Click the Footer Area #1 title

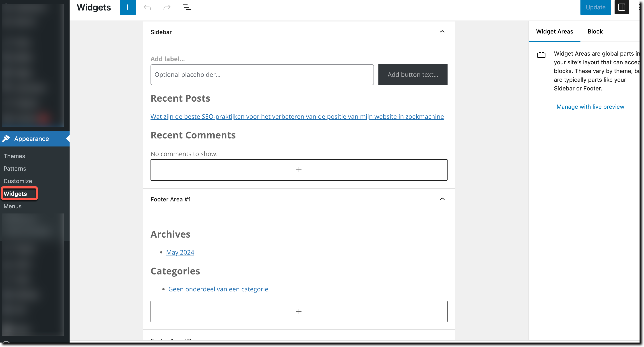171,199
